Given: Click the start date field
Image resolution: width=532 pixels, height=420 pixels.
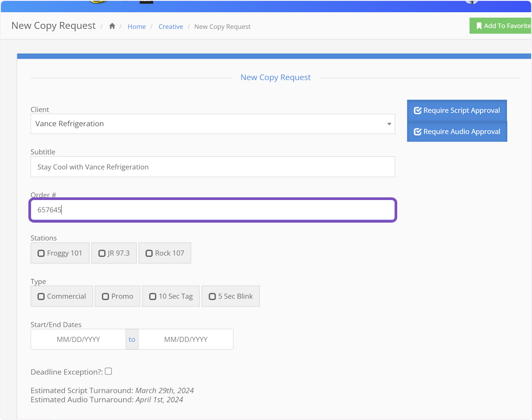Looking at the screenshot, I should [x=78, y=339].
